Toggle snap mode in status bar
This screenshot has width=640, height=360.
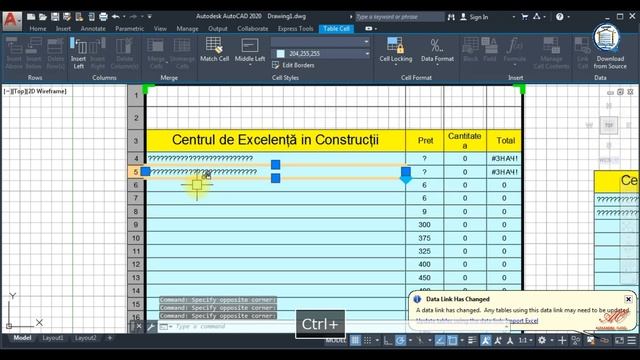(367, 340)
